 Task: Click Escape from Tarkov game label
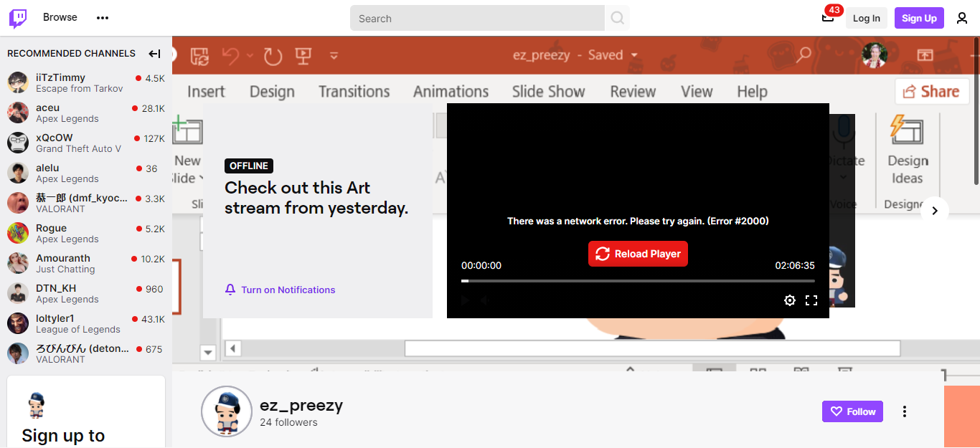click(x=80, y=89)
